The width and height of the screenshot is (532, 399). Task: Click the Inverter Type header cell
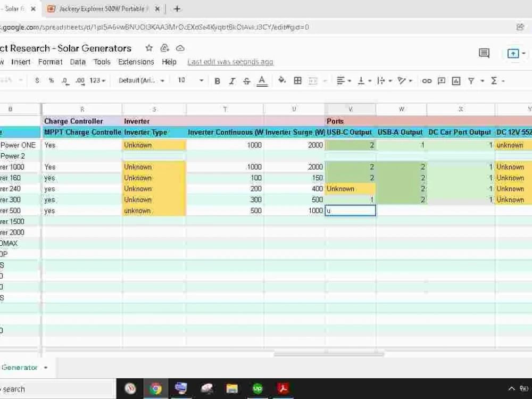tap(154, 132)
